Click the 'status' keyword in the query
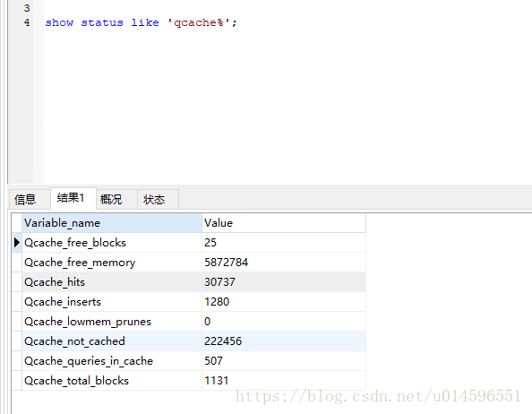 tap(102, 22)
